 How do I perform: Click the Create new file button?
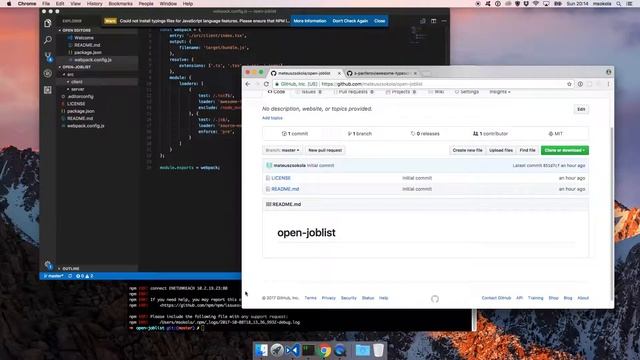(x=467, y=150)
